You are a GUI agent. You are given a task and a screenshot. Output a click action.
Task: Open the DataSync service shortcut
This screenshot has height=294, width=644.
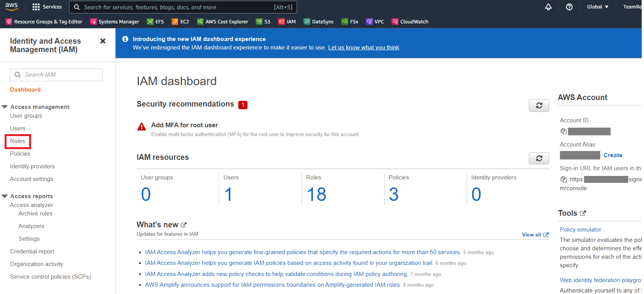[319, 22]
